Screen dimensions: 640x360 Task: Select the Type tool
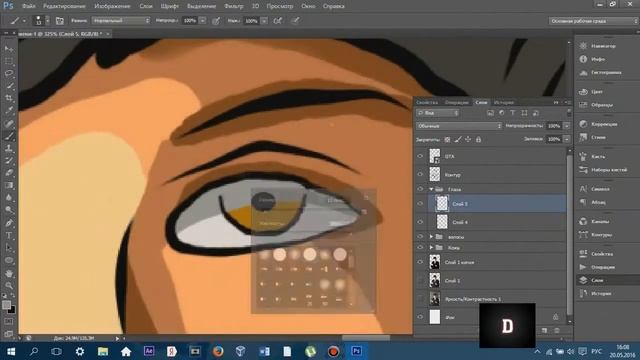tap(9, 236)
